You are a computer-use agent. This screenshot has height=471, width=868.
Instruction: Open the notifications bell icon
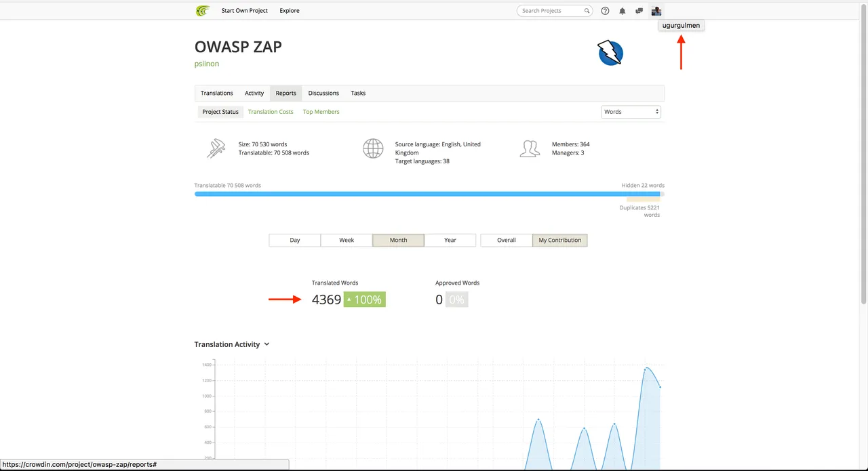(x=623, y=11)
